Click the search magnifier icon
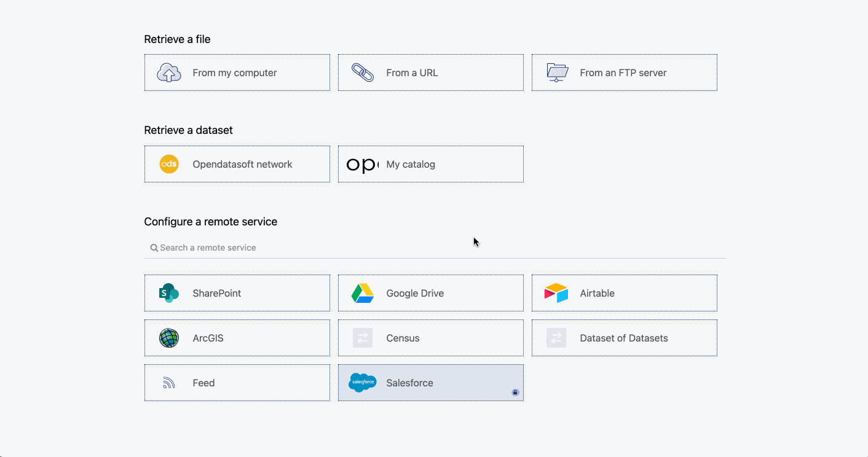The width and height of the screenshot is (868, 457). tap(154, 248)
